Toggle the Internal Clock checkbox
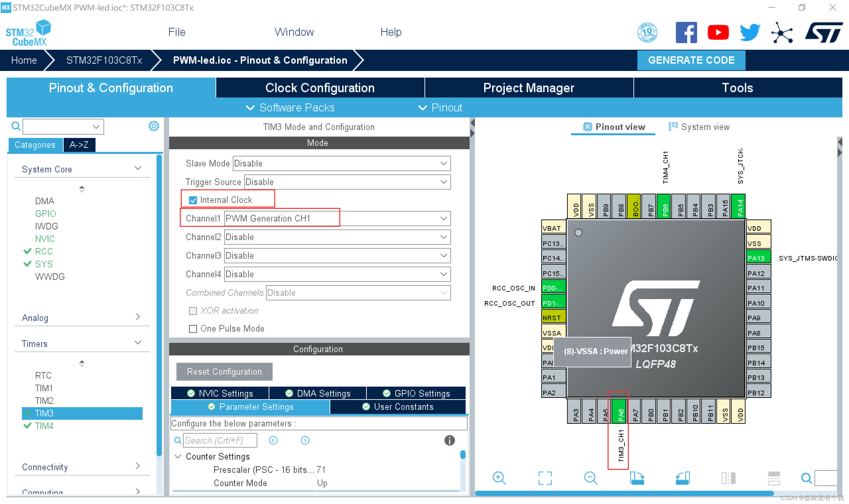The image size is (849, 504). point(192,200)
